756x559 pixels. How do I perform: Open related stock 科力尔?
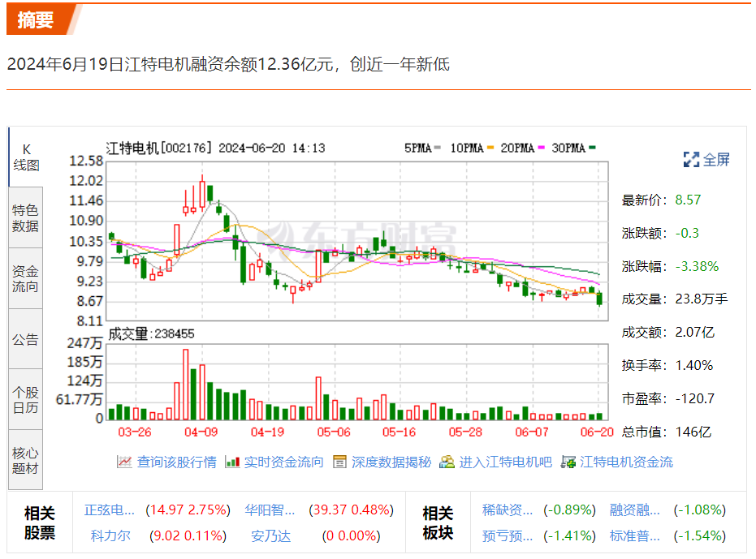[110, 535]
